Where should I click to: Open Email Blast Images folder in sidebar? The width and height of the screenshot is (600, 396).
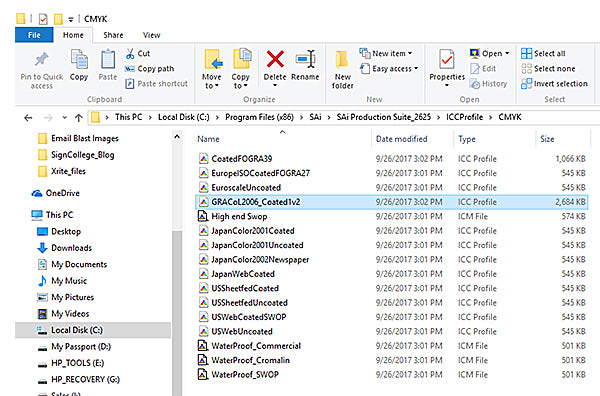point(78,138)
